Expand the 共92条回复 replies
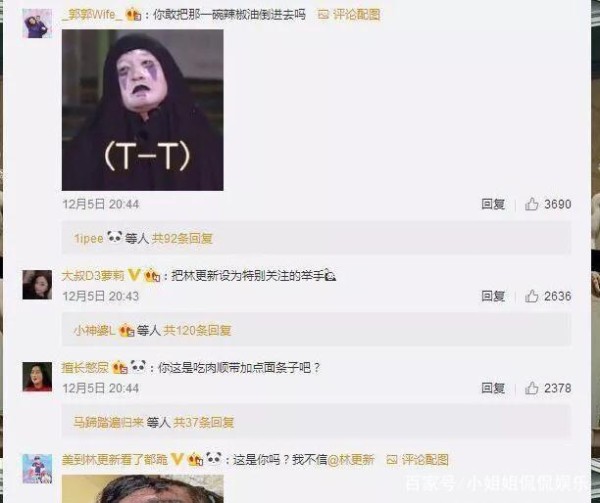The width and height of the screenshot is (600, 503). point(182,239)
